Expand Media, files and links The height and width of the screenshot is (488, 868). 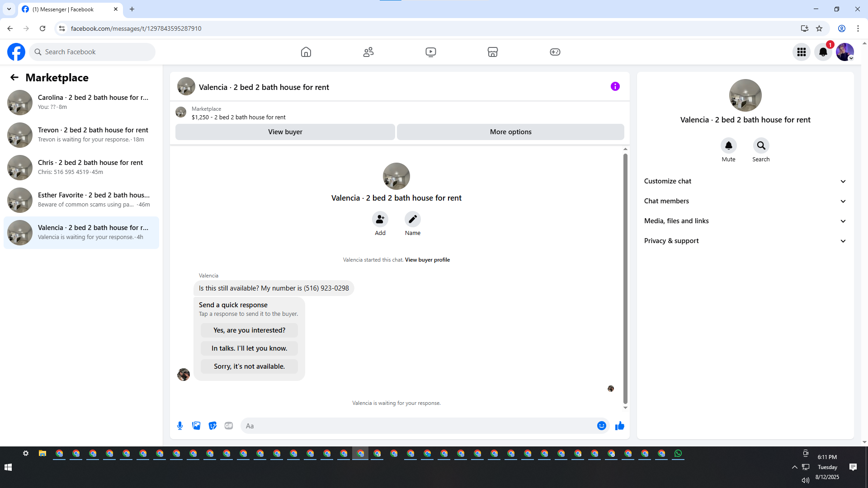tap(745, 221)
